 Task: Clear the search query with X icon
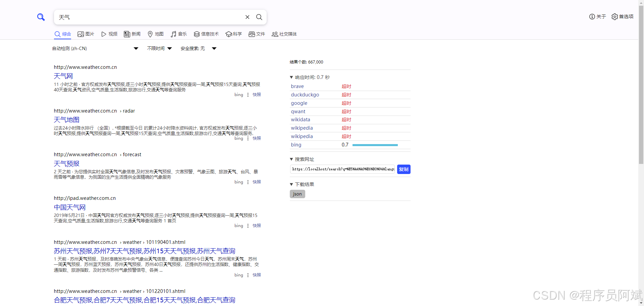(x=248, y=17)
